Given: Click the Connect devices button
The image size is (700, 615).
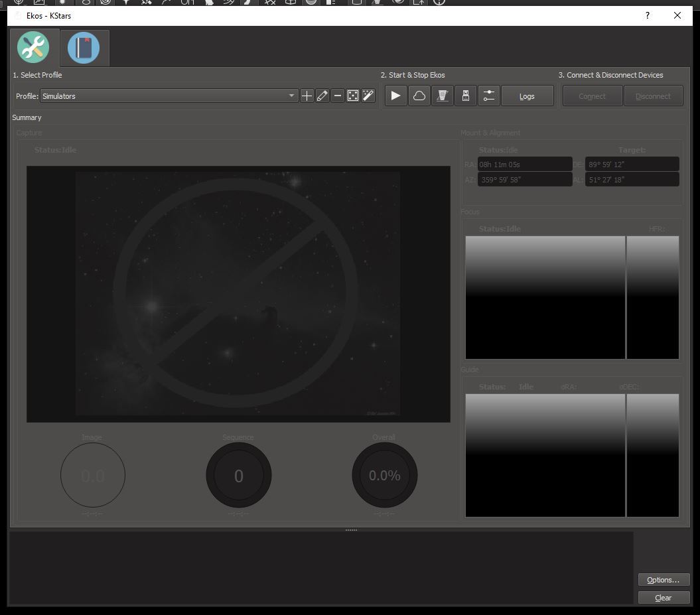Looking at the screenshot, I should (x=593, y=96).
